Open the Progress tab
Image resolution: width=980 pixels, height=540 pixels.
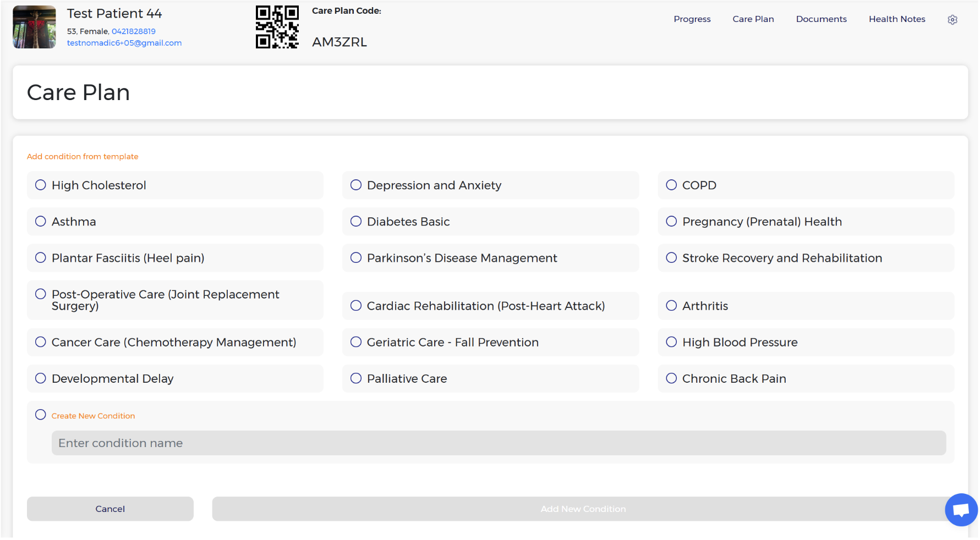tap(692, 19)
